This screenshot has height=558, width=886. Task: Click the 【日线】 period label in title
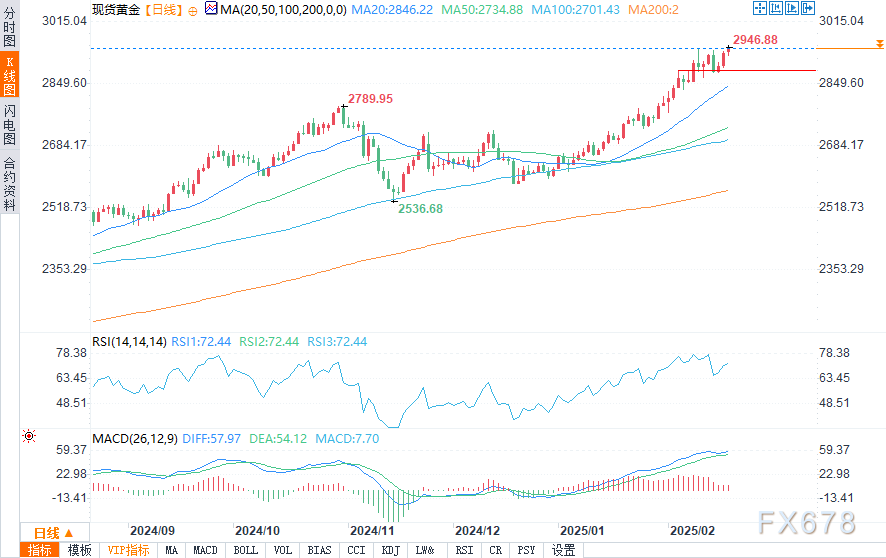click(164, 10)
